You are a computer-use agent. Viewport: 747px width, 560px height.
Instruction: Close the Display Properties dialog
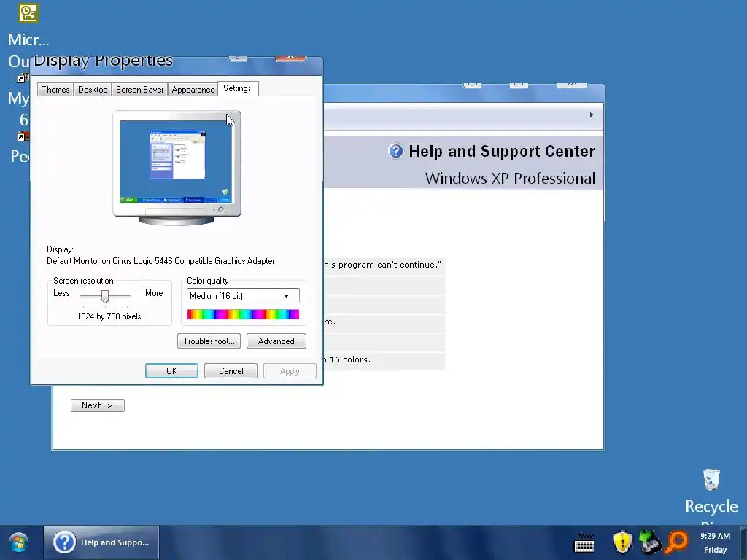tap(290, 57)
